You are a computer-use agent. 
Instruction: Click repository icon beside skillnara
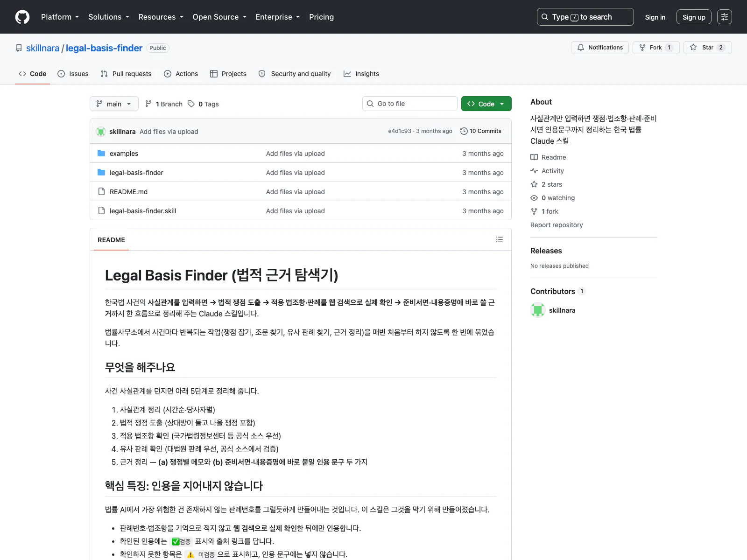pyautogui.click(x=19, y=48)
